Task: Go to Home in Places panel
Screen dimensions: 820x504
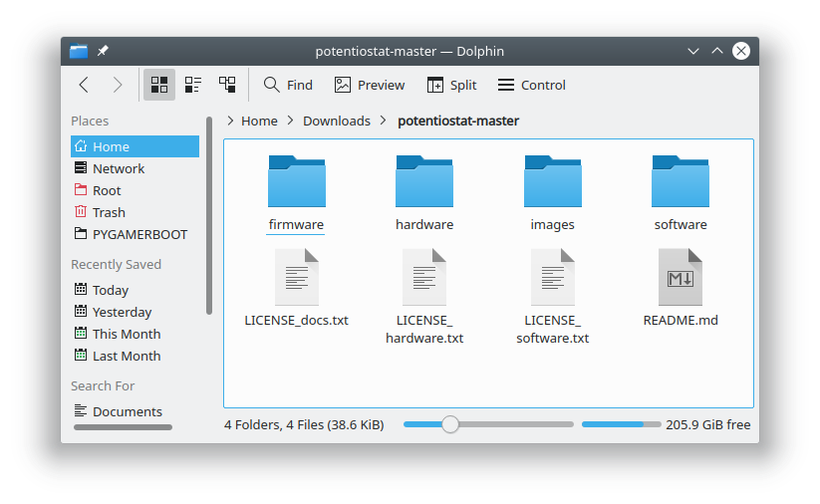Action: 135,146
